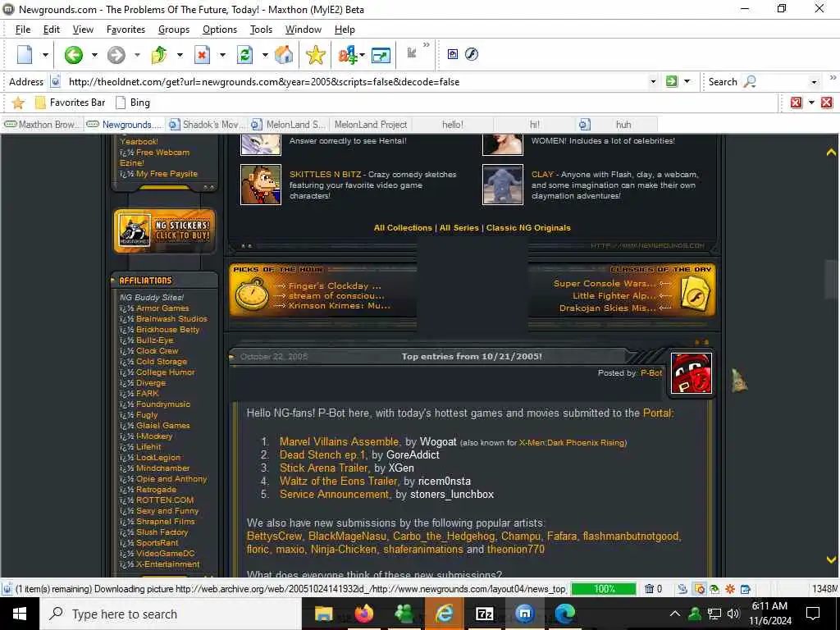The width and height of the screenshot is (840, 630).
Task: Click the yellow page scroll-down arrow
Action: coord(831,559)
